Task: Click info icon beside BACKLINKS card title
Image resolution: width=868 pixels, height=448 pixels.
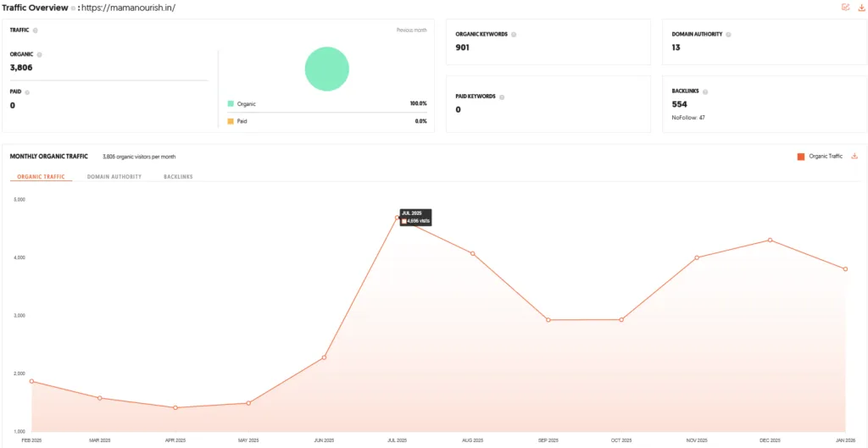Action: pos(705,91)
